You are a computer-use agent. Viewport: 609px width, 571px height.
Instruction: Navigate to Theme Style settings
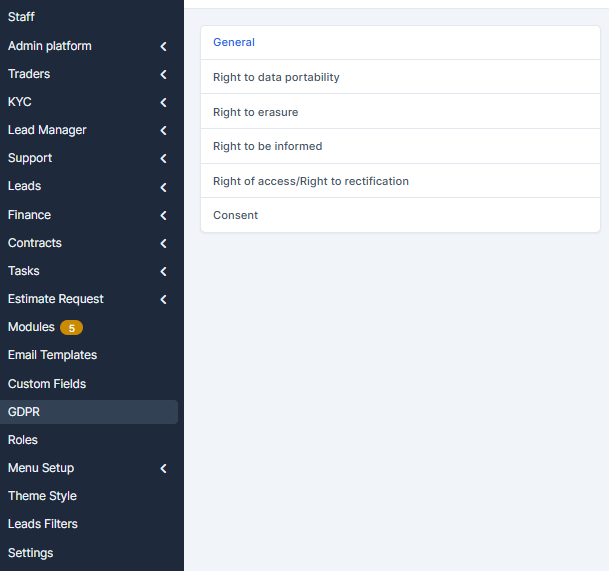(x=42, y=496)
